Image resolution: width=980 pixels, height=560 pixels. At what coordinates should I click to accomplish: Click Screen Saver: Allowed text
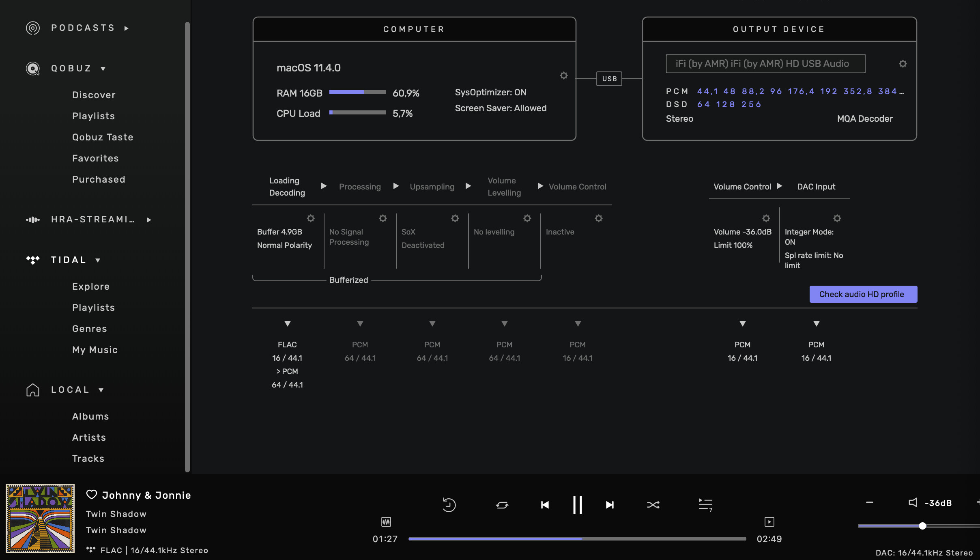501,108
